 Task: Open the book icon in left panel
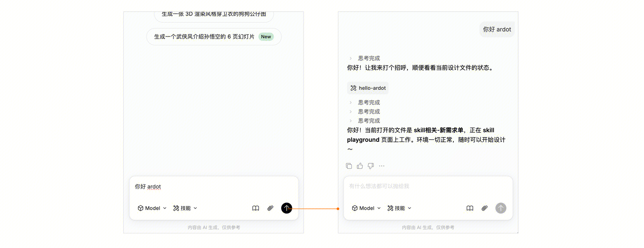[x=256, y=208]
